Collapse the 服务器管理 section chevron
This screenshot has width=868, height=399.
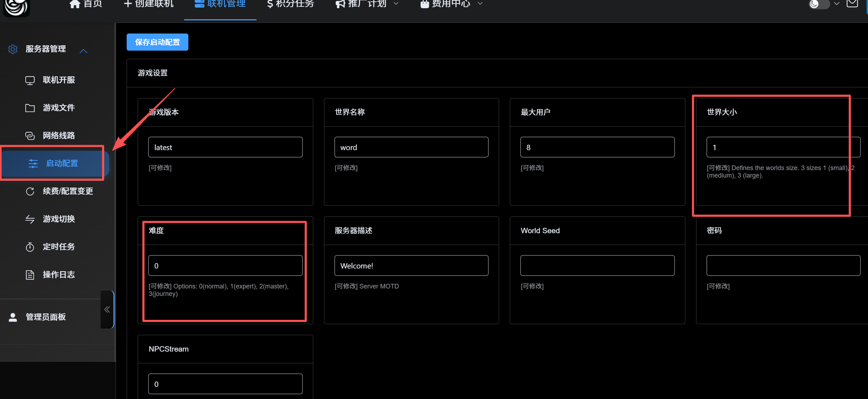click(x=83, y=51)
